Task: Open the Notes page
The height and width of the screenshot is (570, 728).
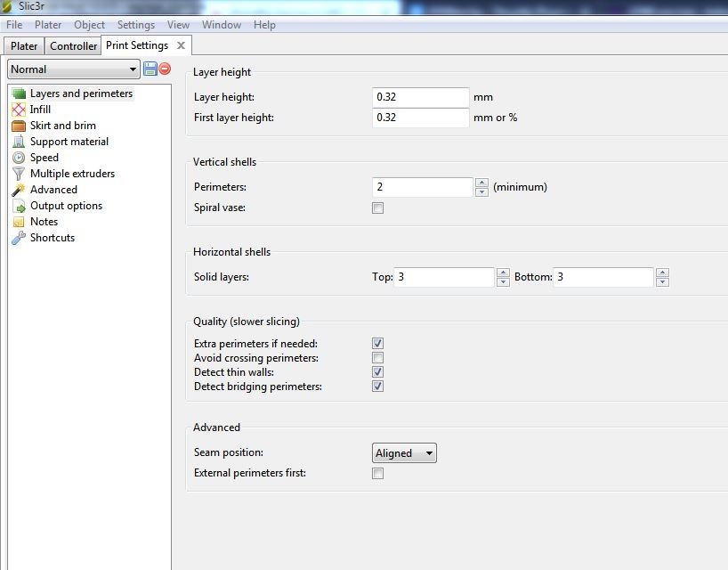Action: pos(44,222)
